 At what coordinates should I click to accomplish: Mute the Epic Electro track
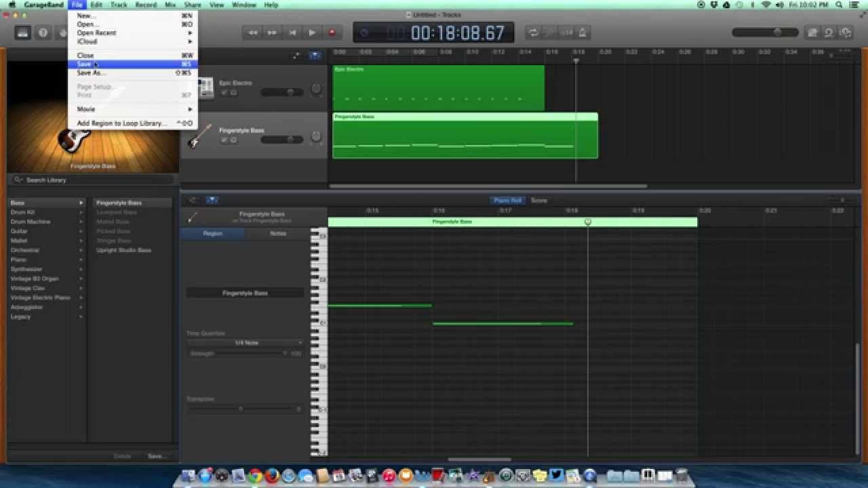point(224,92)
